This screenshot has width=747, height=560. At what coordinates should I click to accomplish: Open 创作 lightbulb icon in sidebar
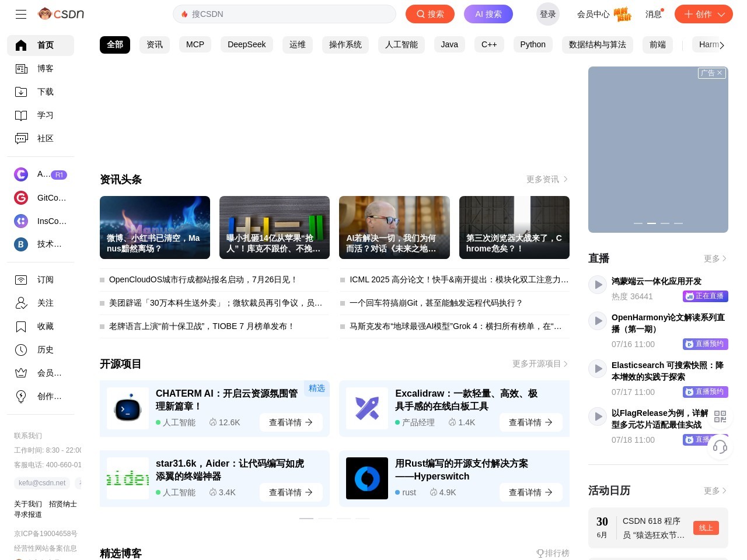click(x=21, y=396)
